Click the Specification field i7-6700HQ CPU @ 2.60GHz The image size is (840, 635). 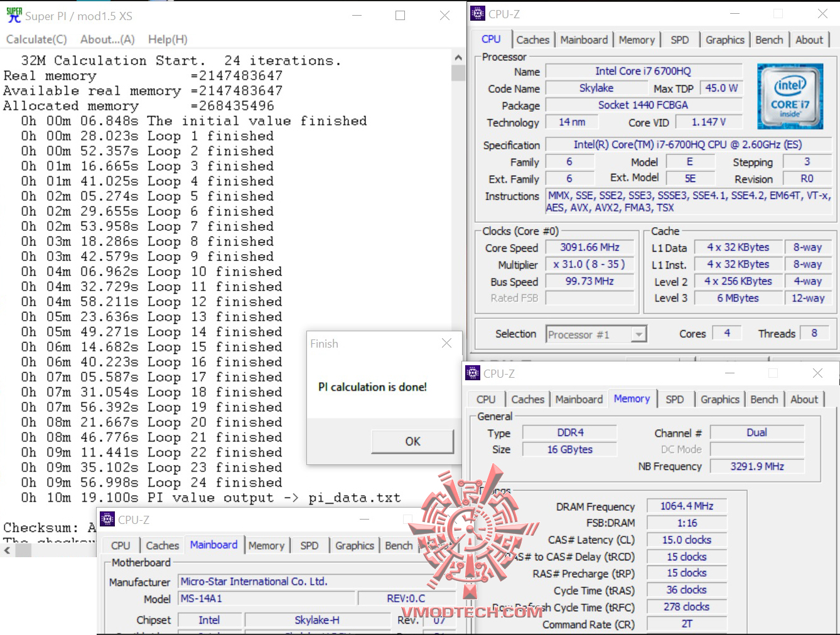pyautogui.click(x=687, y=144)
